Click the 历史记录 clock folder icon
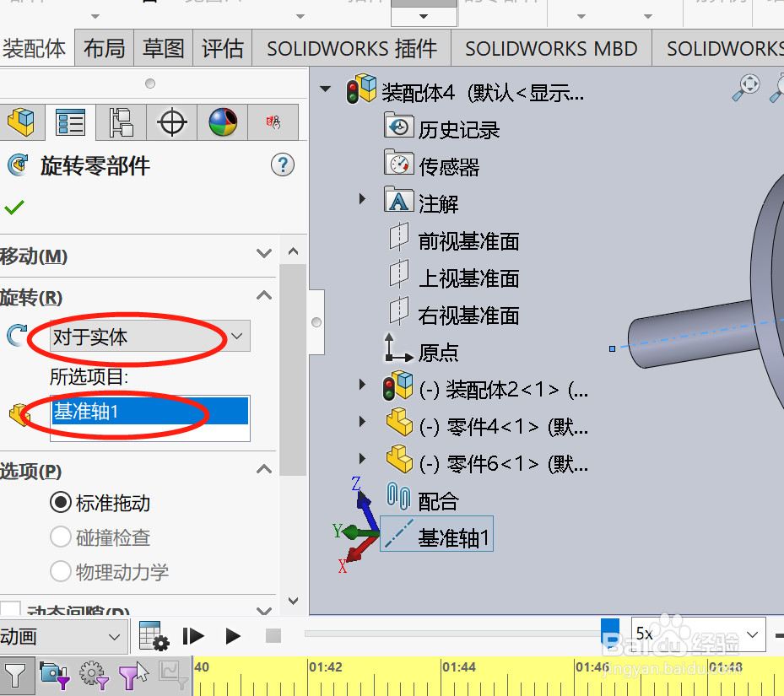 coord(399,126)
